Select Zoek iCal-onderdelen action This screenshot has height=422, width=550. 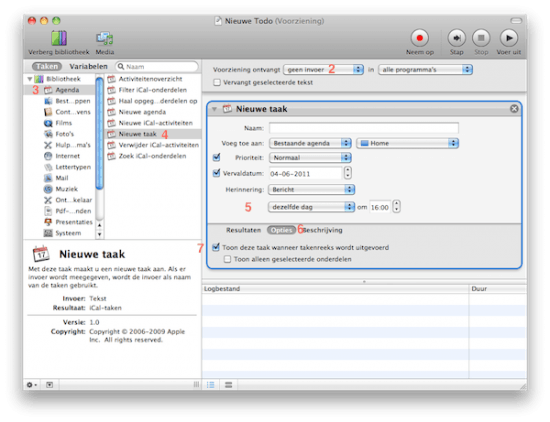coord(153,156)
